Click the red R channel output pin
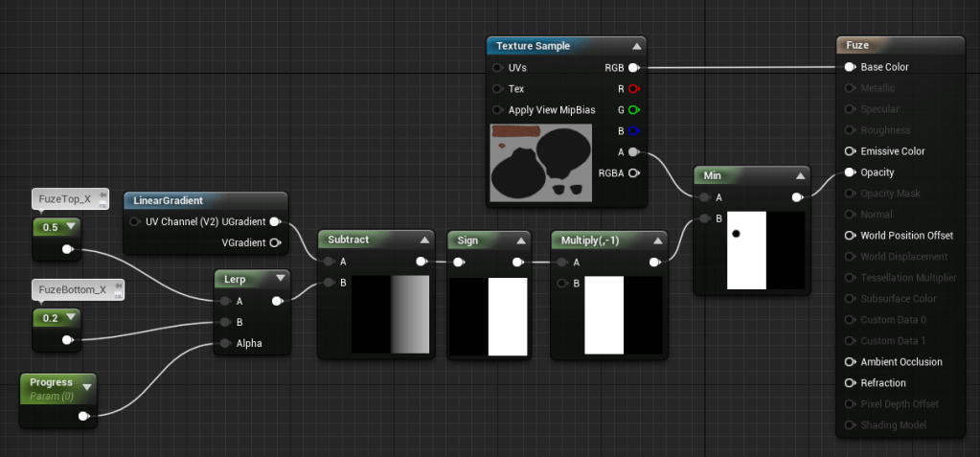 click(x=633, y=89)
